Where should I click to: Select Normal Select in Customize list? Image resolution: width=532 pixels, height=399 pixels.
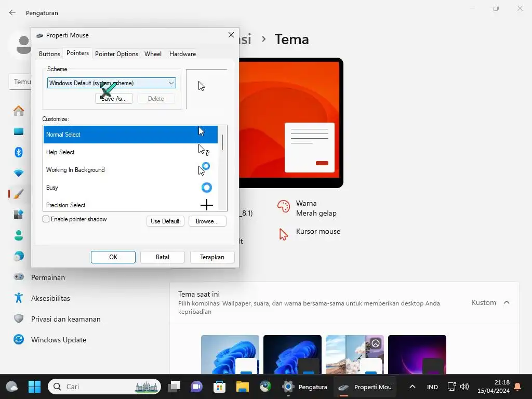click(x=130, y=135)
